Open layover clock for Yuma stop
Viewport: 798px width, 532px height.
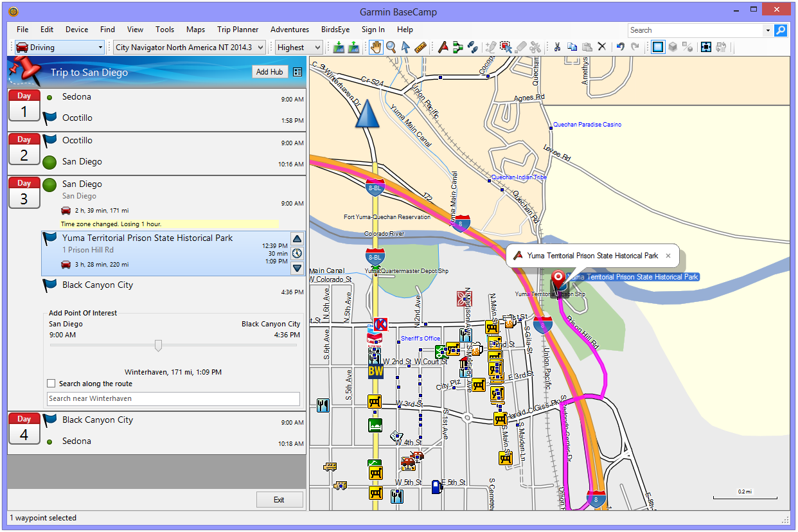point(297,253)
